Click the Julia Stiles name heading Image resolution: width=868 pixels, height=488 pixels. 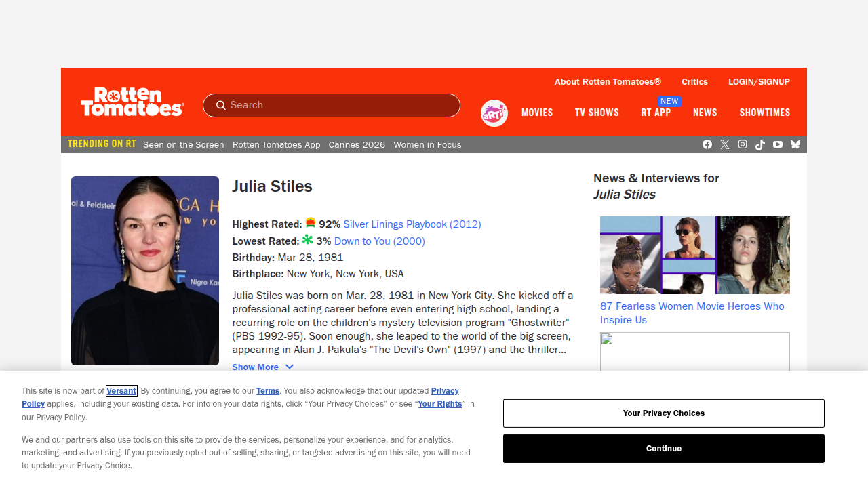pyautogui.click(x=272, y=186)
